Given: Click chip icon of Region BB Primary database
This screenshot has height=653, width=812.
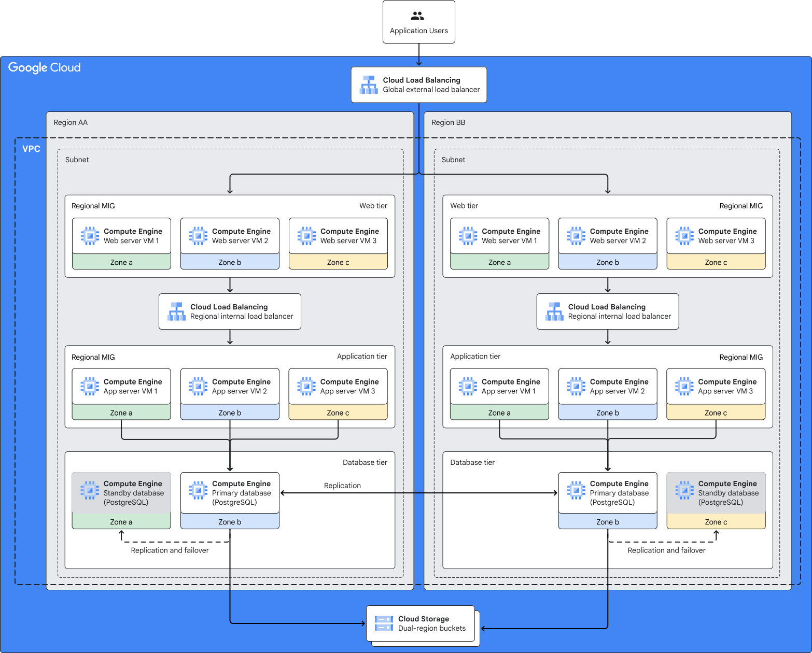Looking at the screenshot, I should (576, 490).
